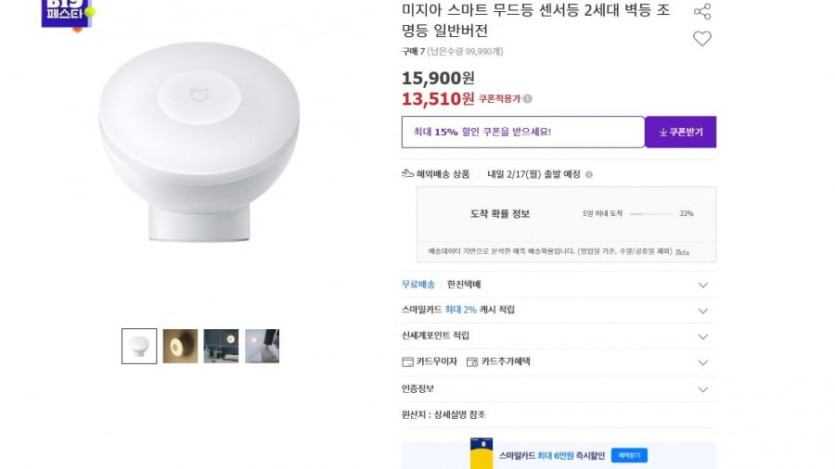Image resolution: width=835 pixels, height=469 pixels.
Task: Click the Big Festa badge logo
Action: coord(68,12)
